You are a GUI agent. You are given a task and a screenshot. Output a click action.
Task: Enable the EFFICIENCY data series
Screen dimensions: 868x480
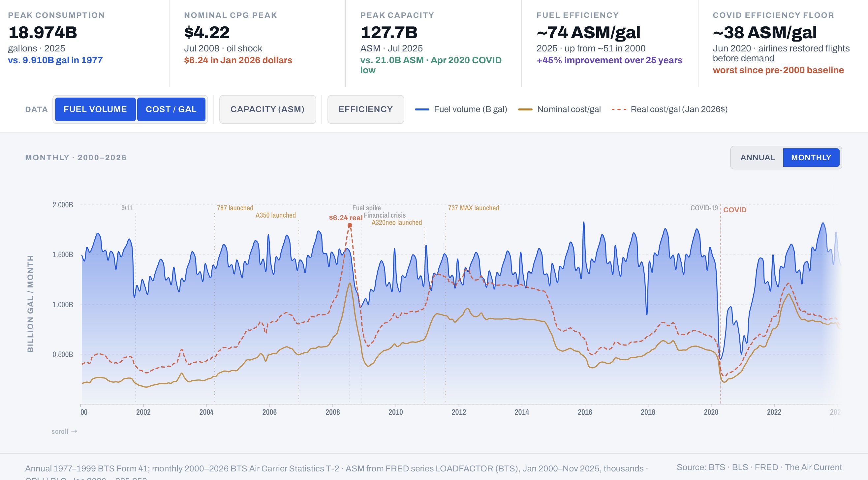point(365,109)
